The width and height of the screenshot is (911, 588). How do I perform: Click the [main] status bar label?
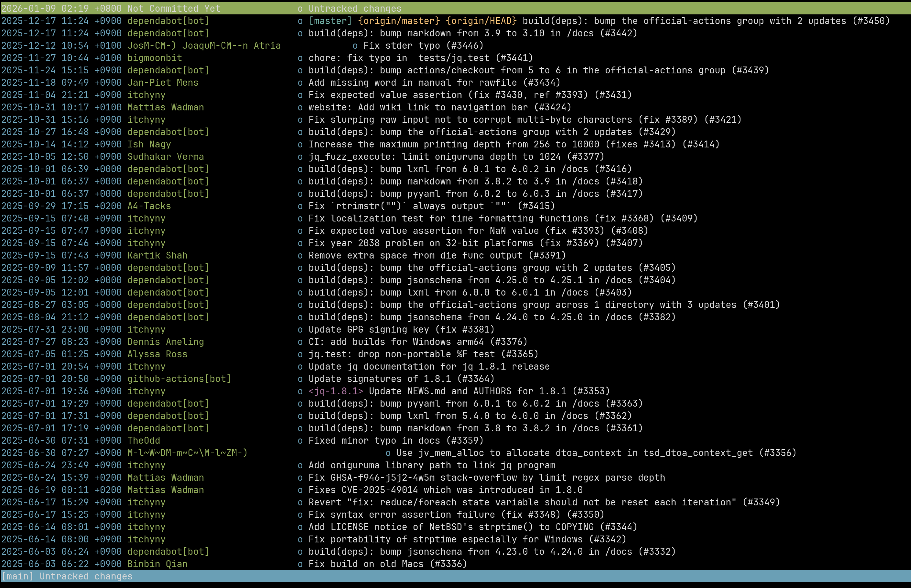point(17,576)
